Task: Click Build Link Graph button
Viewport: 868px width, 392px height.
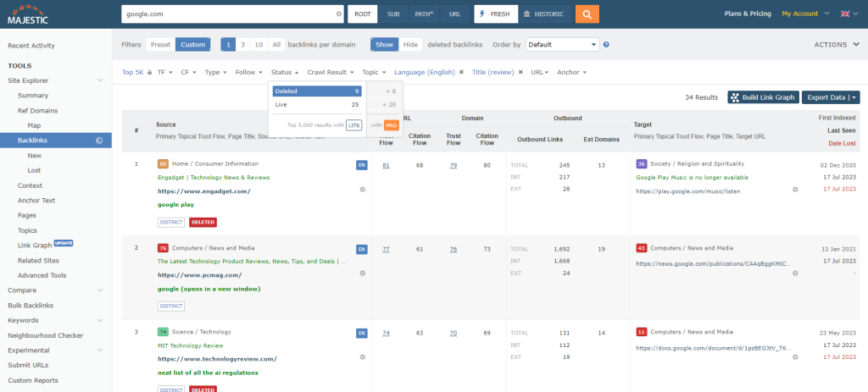Action: coord(763,98)
